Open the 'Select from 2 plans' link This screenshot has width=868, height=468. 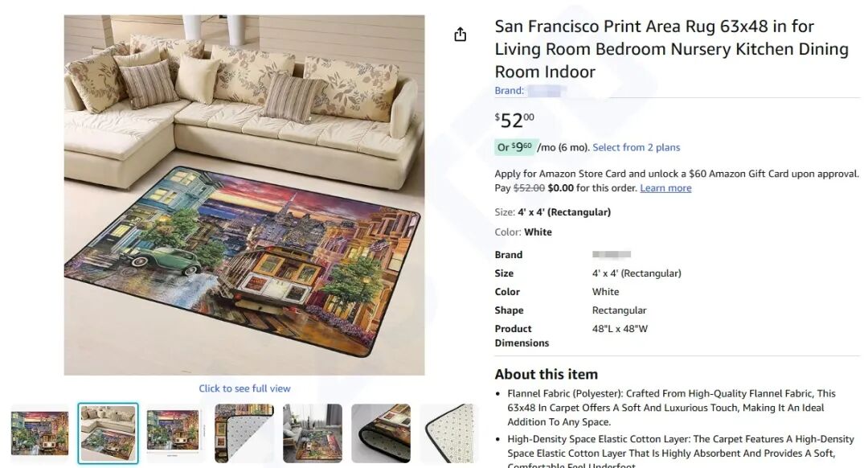(636, 147)
